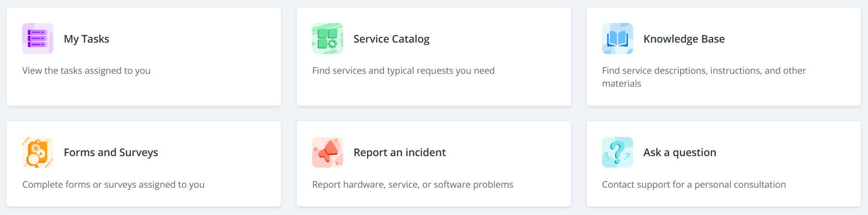Viewport: 868px width, 215px height.
Task: Open the Forms and Surveys title
Action: coord(111,152)
